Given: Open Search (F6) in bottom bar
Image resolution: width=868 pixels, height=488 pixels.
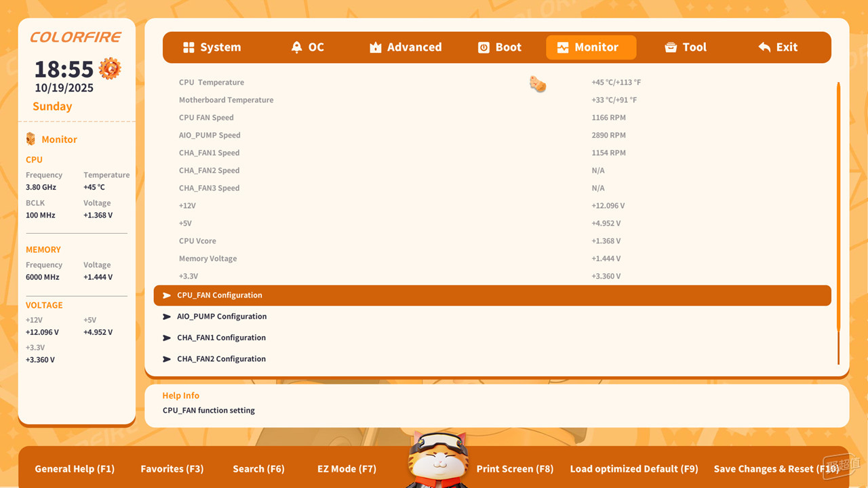Looking at the screenshot, I should point(258,469).
